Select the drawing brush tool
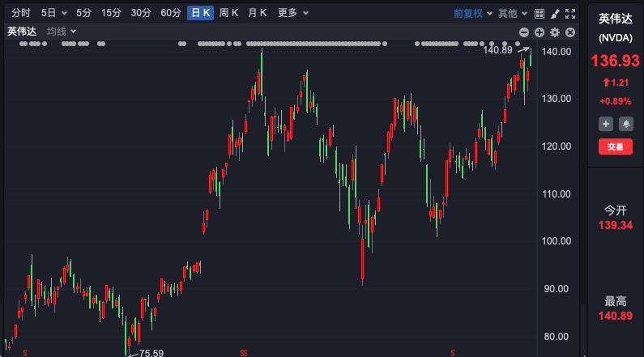The height and width of the screenshot is (357, 644). (x=556, y=13)
